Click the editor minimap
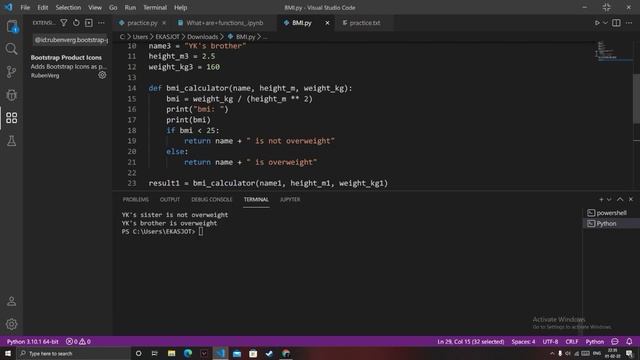 coord(613,52)
